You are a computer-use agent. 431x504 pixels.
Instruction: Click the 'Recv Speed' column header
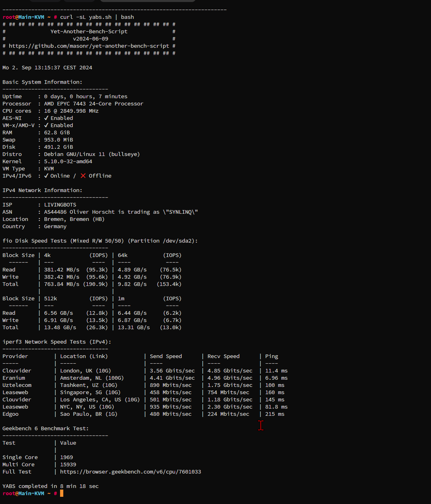pyautogui.click(x=224, y=356)
